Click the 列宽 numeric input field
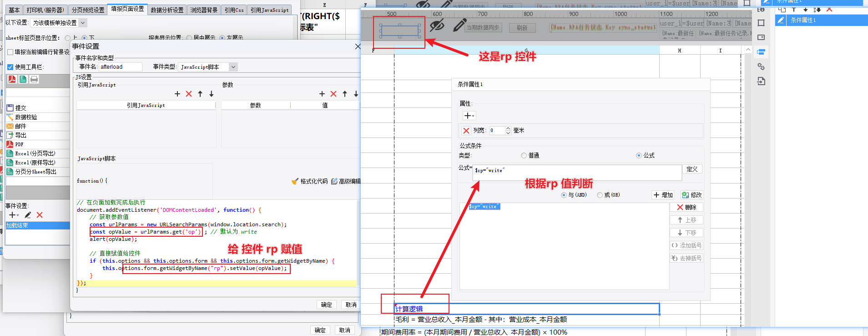This screenshot has width=868, height=336. point(497,131)
